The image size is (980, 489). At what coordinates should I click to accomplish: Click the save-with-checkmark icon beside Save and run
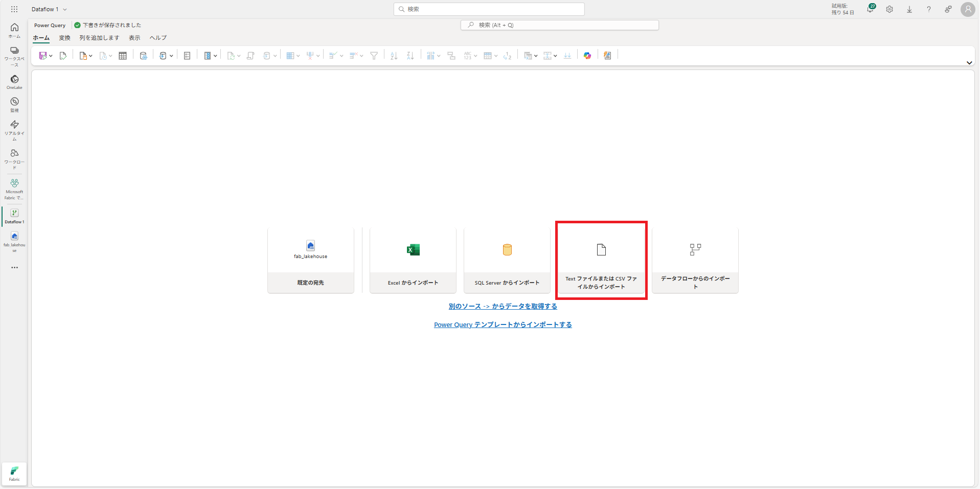pos(63,56)
